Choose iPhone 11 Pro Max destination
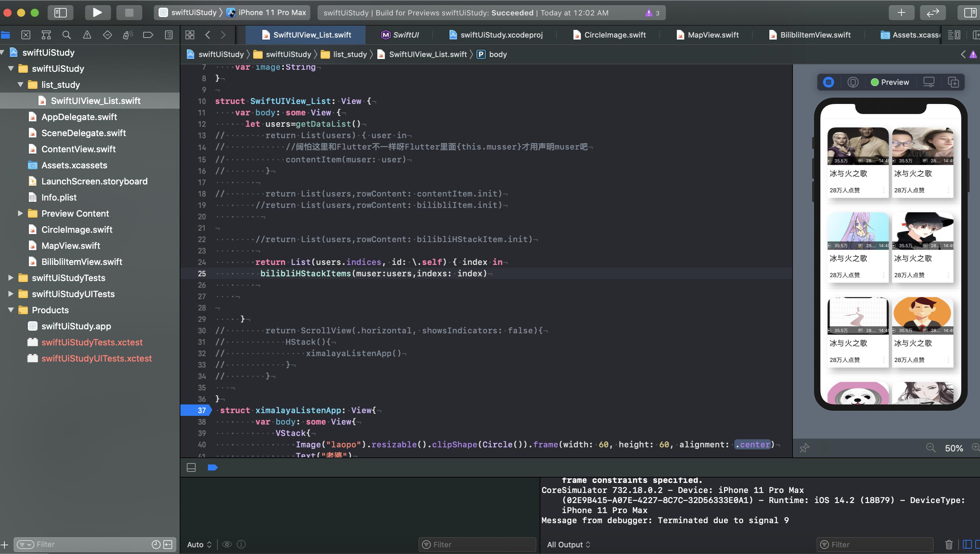Screen dimensions: 980x554 point(267,12)
